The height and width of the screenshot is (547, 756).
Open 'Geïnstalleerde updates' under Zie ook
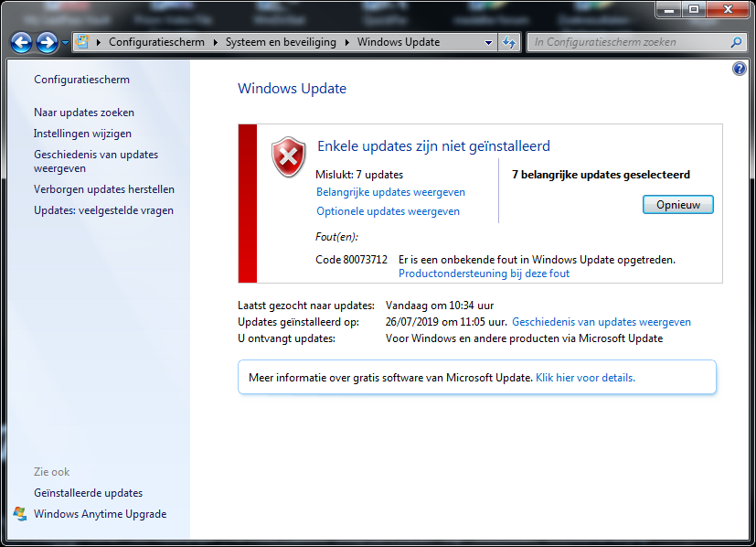pos(89,493)
